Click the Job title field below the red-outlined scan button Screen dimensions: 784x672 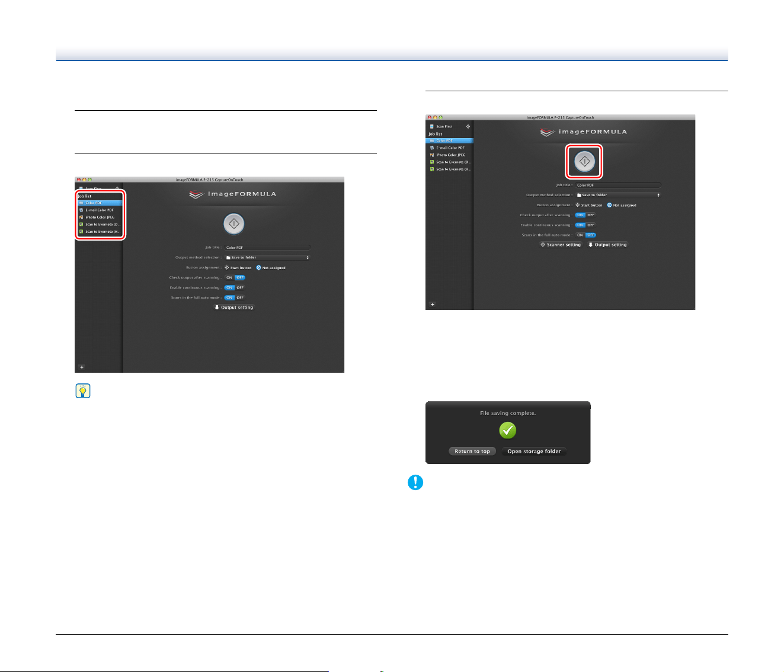pyautogui.click(x=618, y=185)
